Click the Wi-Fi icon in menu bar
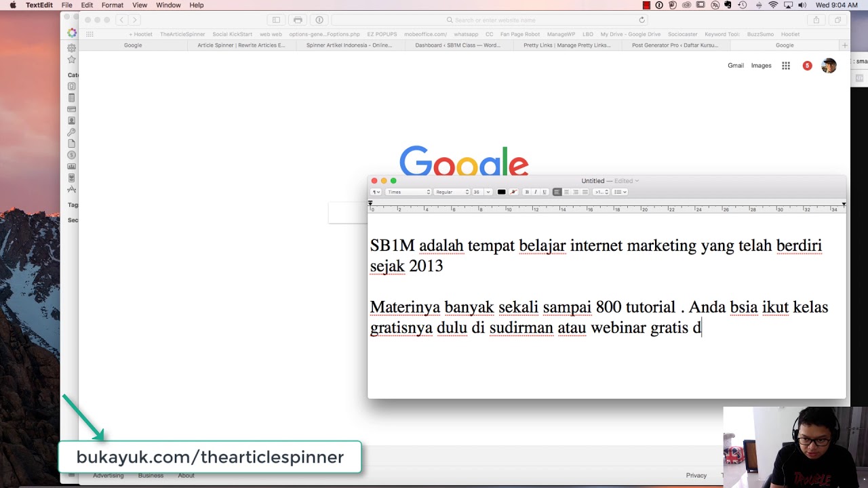868x488 pixels. tap(773, 5)
